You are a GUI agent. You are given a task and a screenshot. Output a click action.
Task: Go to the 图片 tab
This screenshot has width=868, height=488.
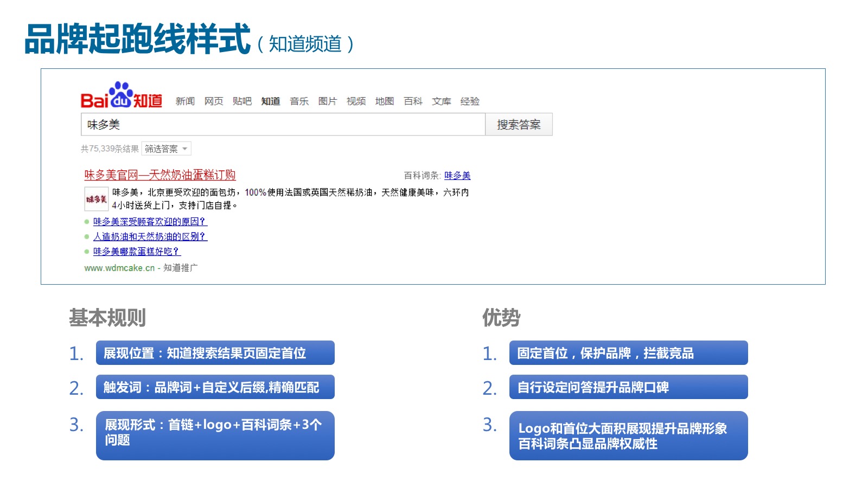point(328,101)
